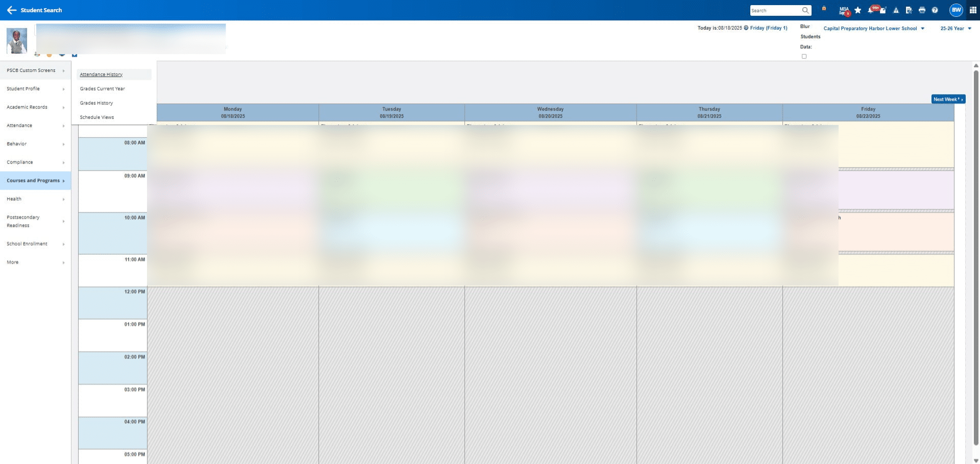Image resolution: width=980 pixels, height=464 pixels.
Task: Click the Wednesday 08/20/2025 column header
Action: click(550, 113)
